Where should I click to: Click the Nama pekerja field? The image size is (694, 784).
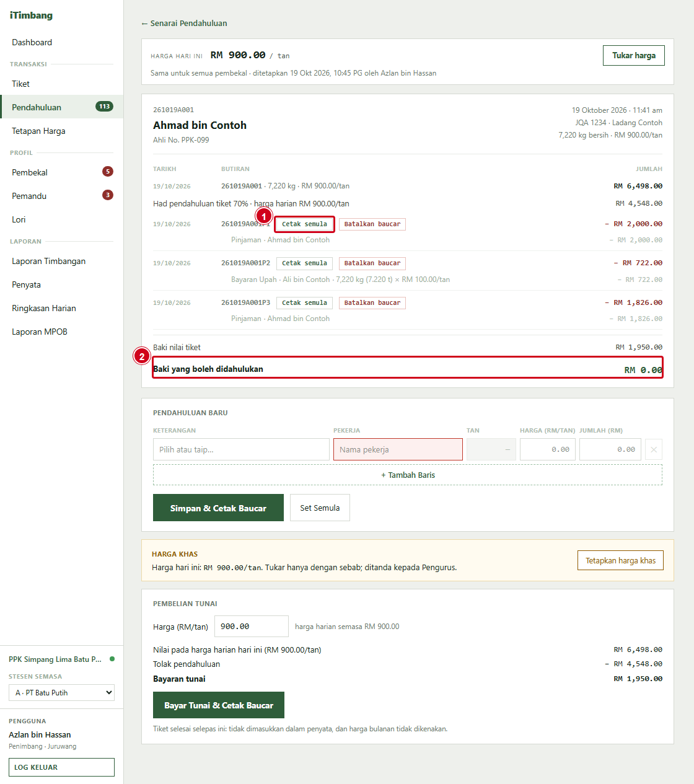(x=398, y=449)
